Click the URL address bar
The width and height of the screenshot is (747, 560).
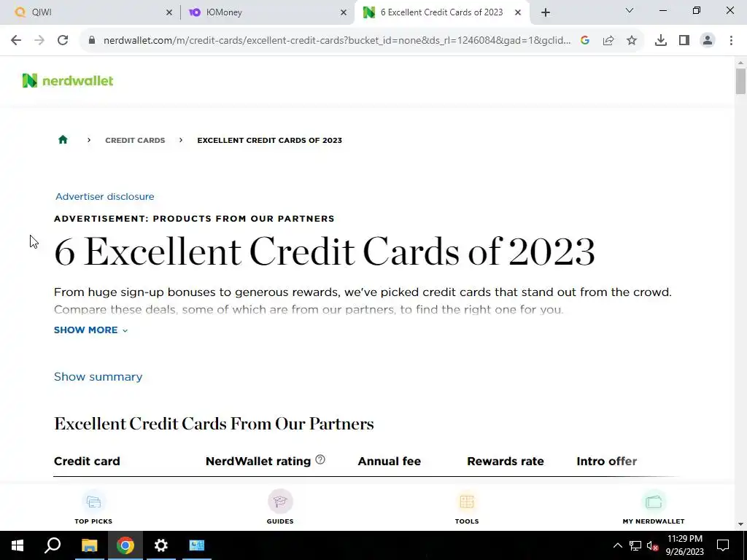pos(336,41)
